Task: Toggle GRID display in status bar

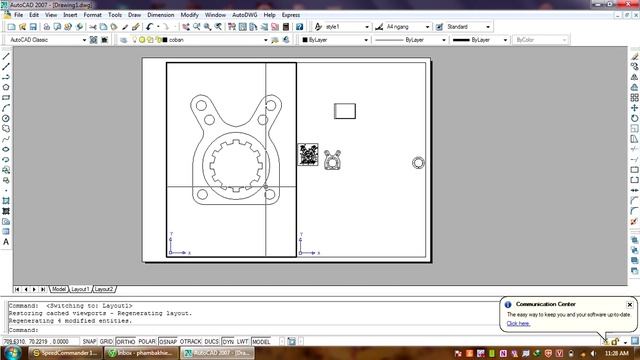Action: [x=106, y=342]
